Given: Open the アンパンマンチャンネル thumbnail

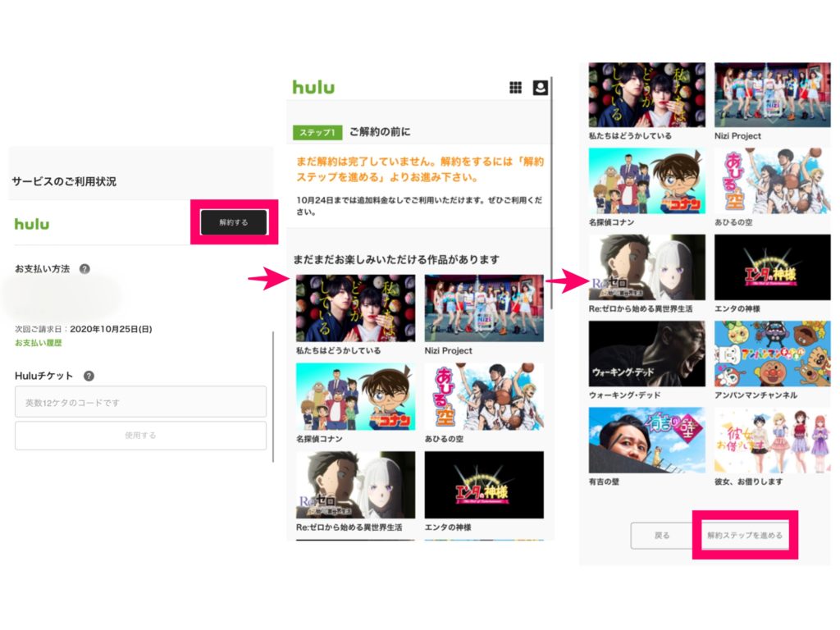Looking at the screenshot, I should click(773, 354).
